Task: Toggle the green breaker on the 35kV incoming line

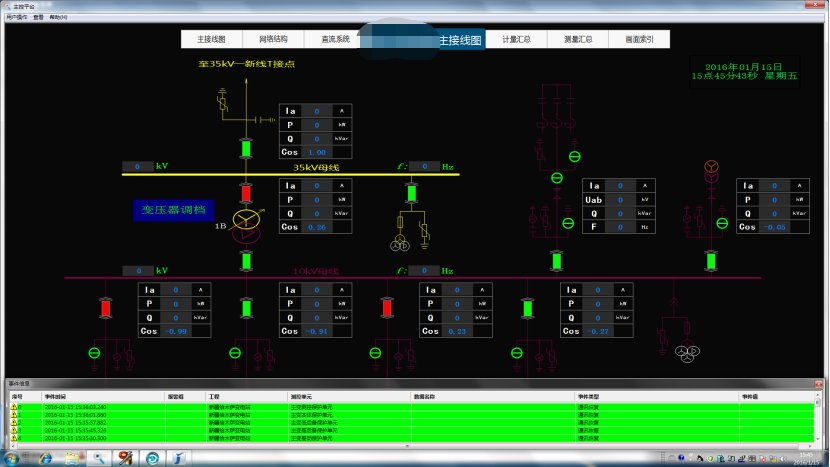Action: click(x=246, y=149)
